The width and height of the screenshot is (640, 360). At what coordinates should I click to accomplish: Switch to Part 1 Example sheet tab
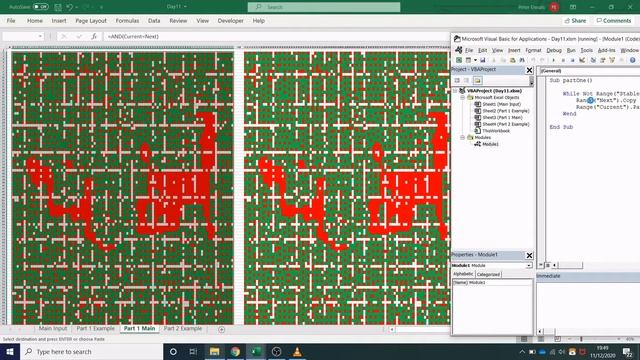pyautogui.click(x=96, y=329)
